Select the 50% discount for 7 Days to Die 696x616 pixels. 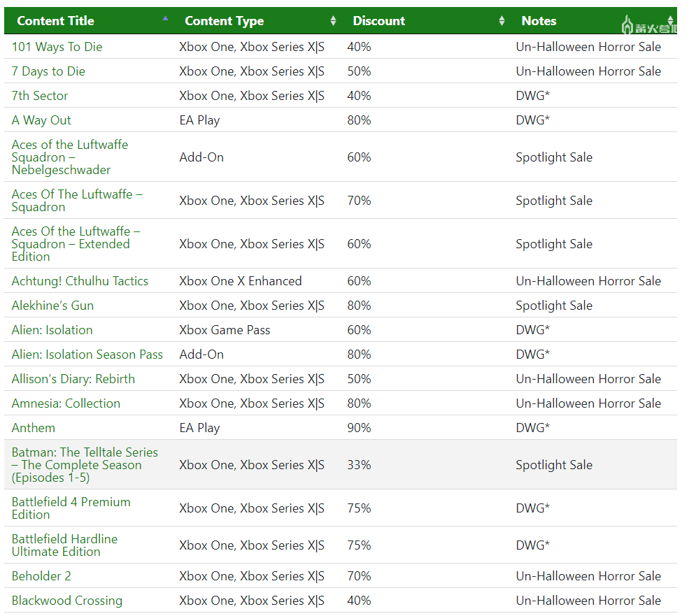pos(359,71)
